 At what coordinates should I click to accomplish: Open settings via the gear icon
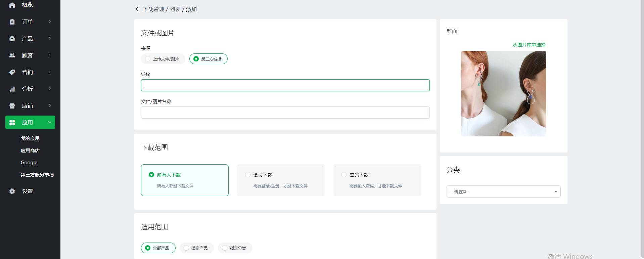(12, 191)
